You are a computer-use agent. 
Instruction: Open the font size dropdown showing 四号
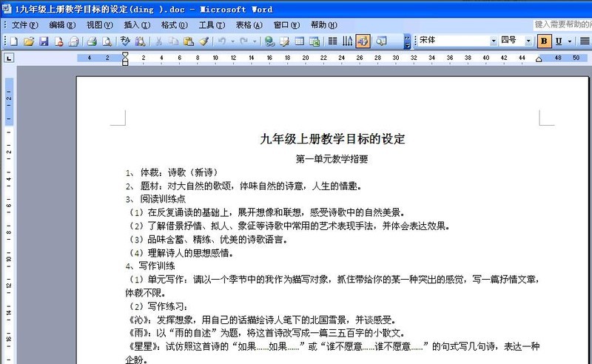[528, 41]
